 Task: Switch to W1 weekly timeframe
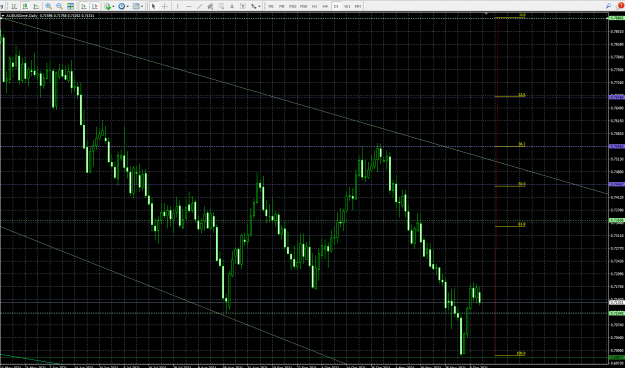click(347, 6)
